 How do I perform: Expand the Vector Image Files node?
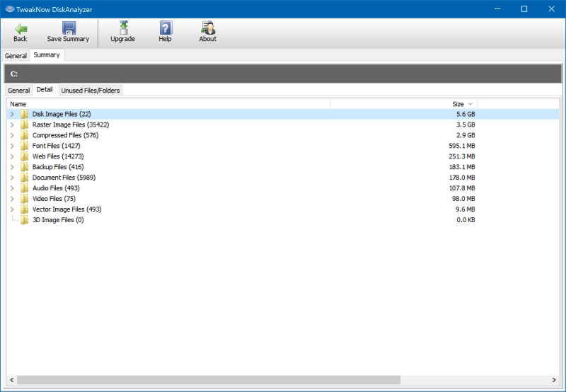click(12, 209)
